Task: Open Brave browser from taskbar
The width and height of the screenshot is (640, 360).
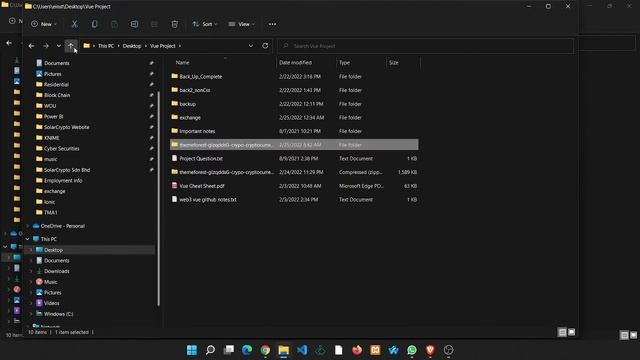Action: (x=430, y=350)
